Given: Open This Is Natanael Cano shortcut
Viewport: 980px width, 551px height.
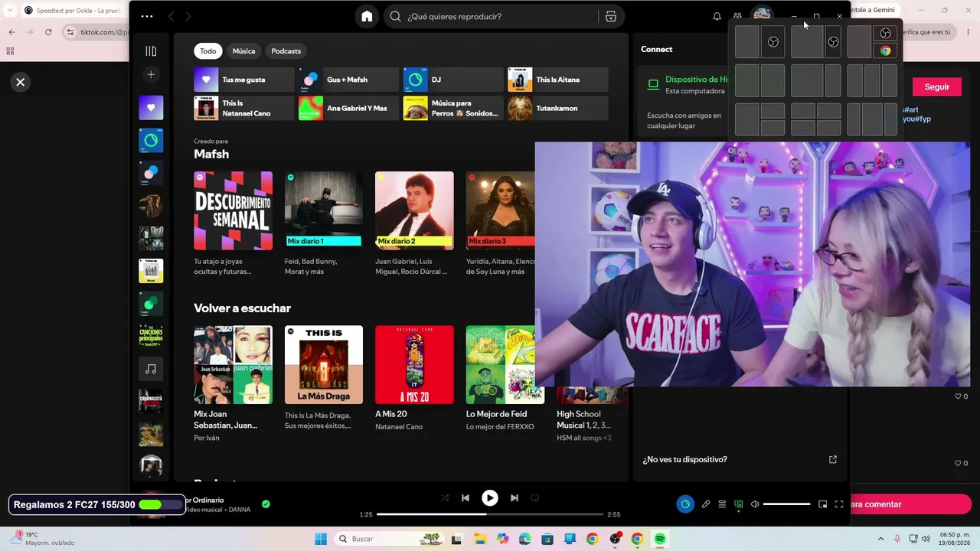Looking at the screenshot, I should click(244, 108).
